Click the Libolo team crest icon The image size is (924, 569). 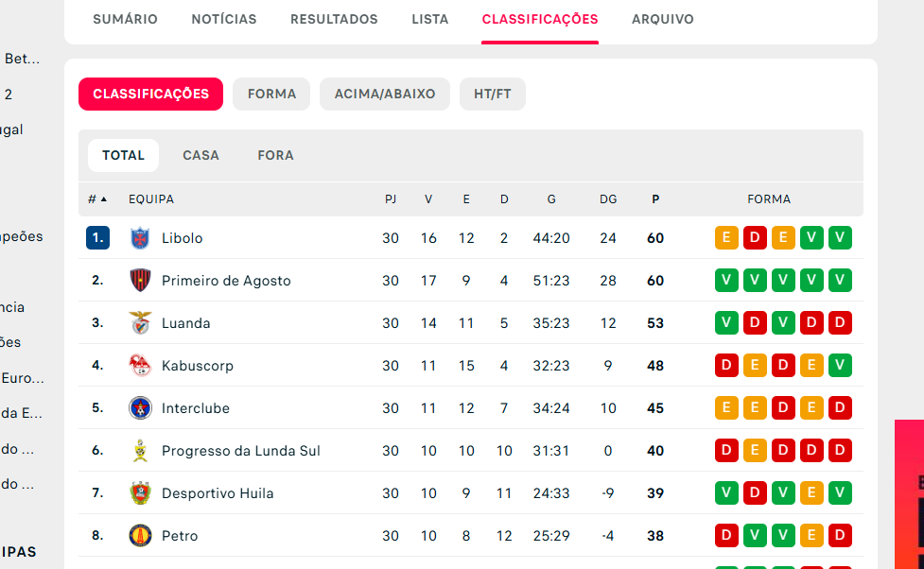click(x=140, y=238)
